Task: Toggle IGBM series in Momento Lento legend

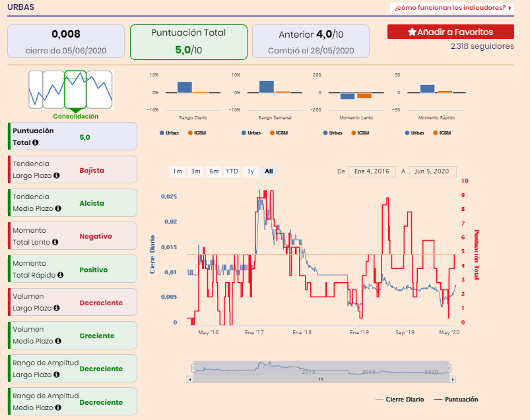Action: 360,133
